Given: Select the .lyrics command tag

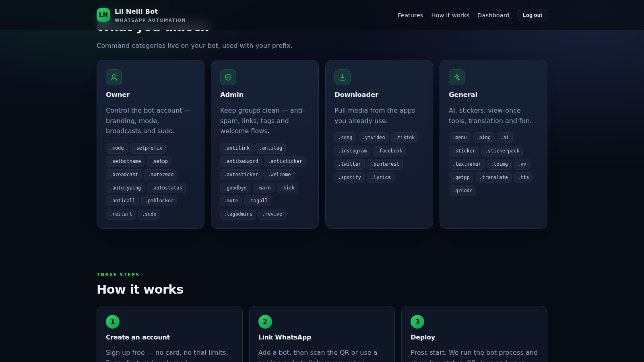Looking at the screenshot, I should point(380,177).
